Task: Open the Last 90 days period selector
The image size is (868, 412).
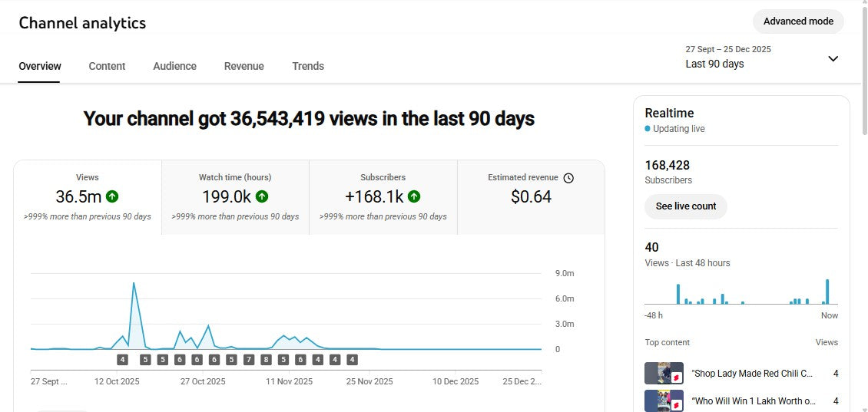Action: pos(714,64)
